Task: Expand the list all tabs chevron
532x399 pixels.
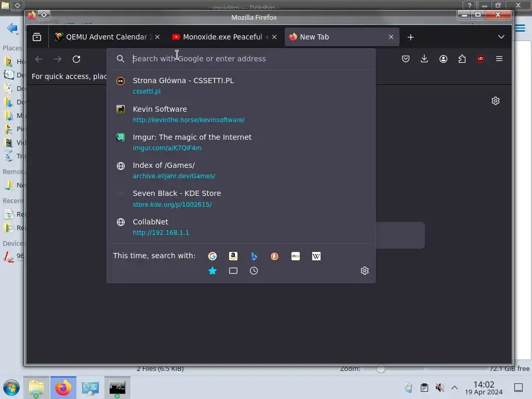Action: [x=501, y=37]
